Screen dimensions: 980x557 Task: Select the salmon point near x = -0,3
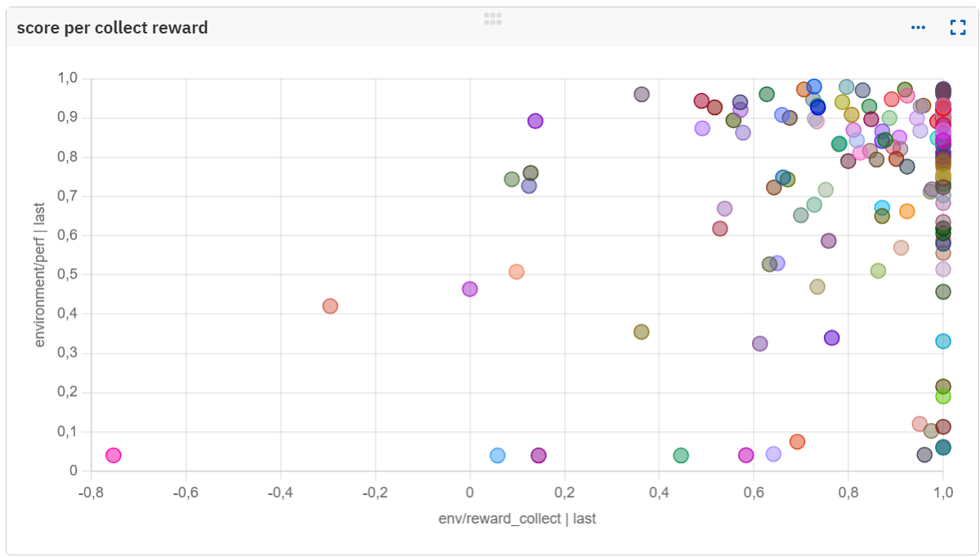pyautogui.click(x=330, y=306)
